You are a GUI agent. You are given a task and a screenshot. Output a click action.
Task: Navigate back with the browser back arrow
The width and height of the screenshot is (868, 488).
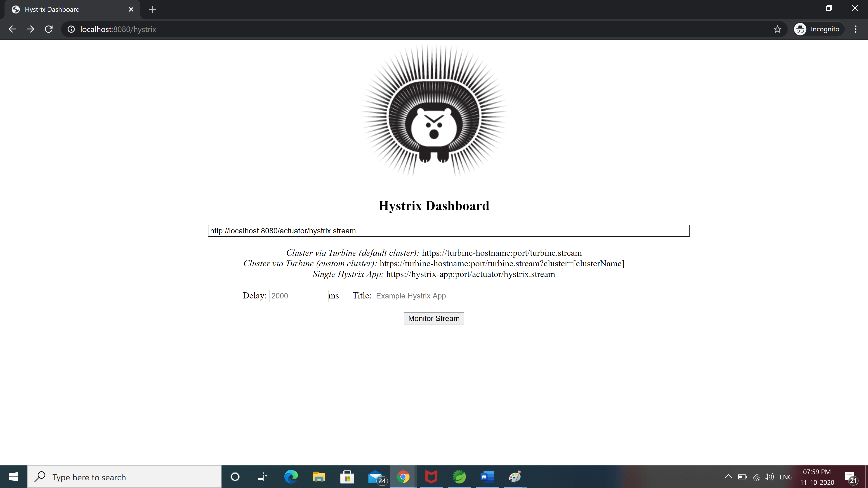12,29
